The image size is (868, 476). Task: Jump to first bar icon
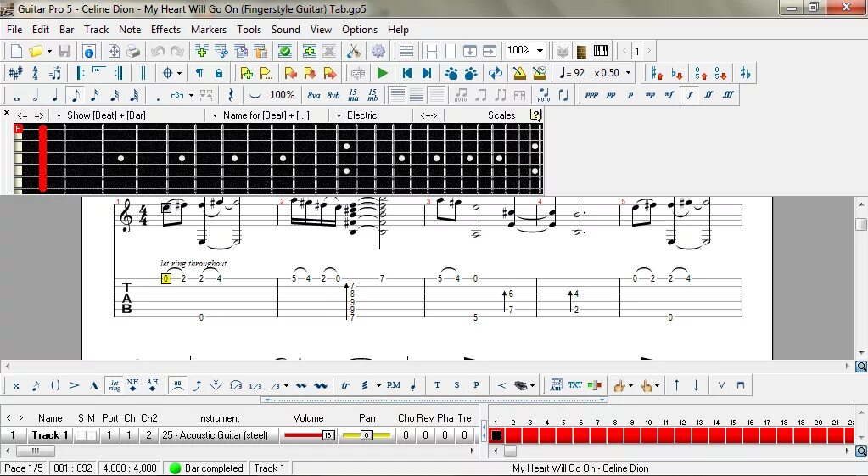pyautogui.click(x=407, y=73)
